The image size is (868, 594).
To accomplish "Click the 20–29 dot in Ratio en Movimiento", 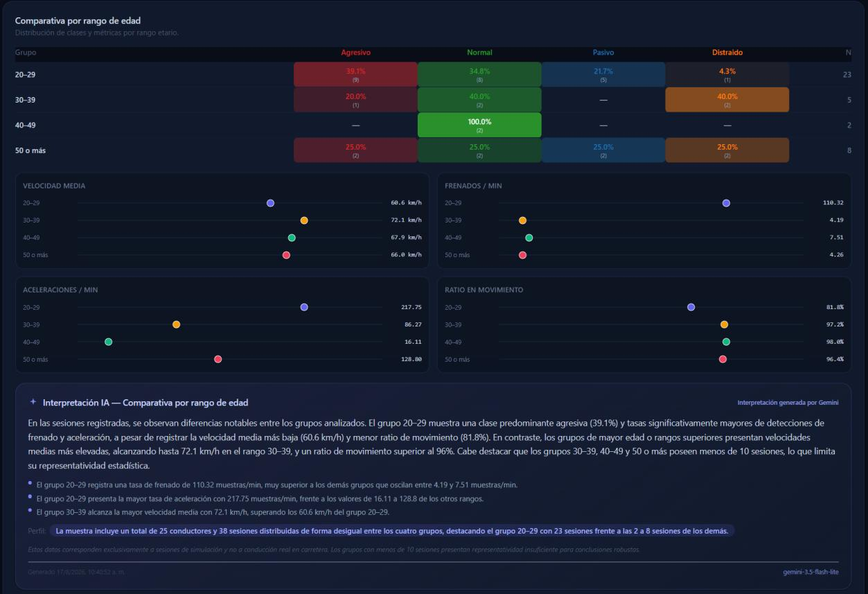I will point(691,307).
